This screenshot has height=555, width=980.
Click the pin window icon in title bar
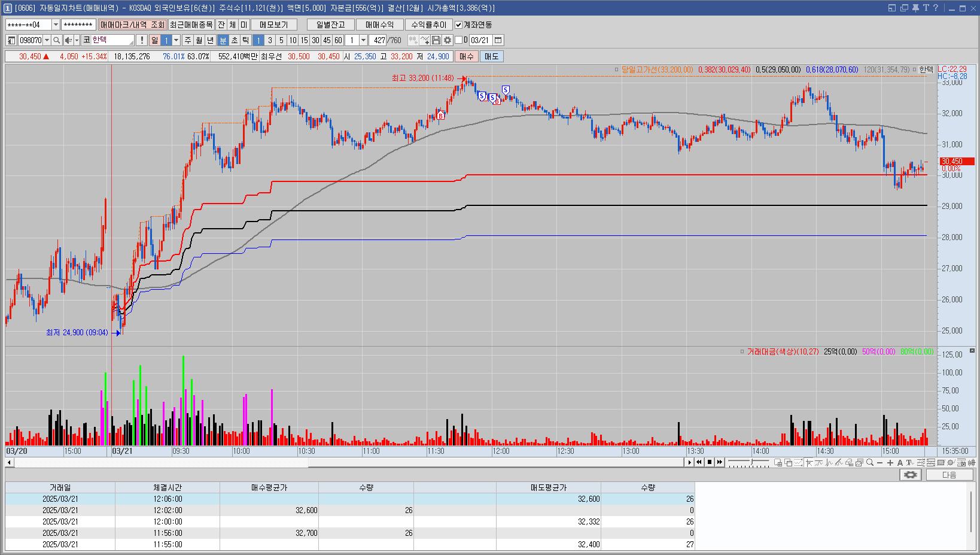915,8
